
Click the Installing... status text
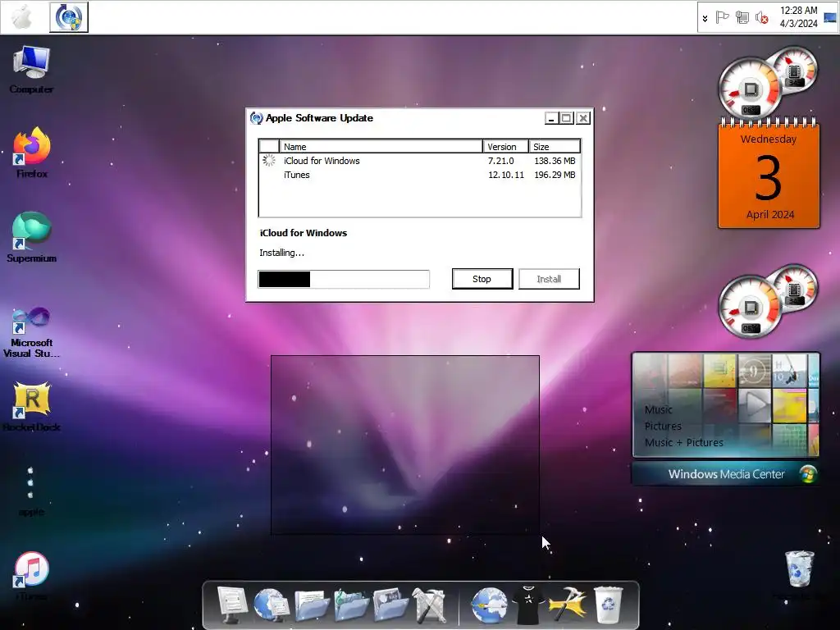[282, 253]
